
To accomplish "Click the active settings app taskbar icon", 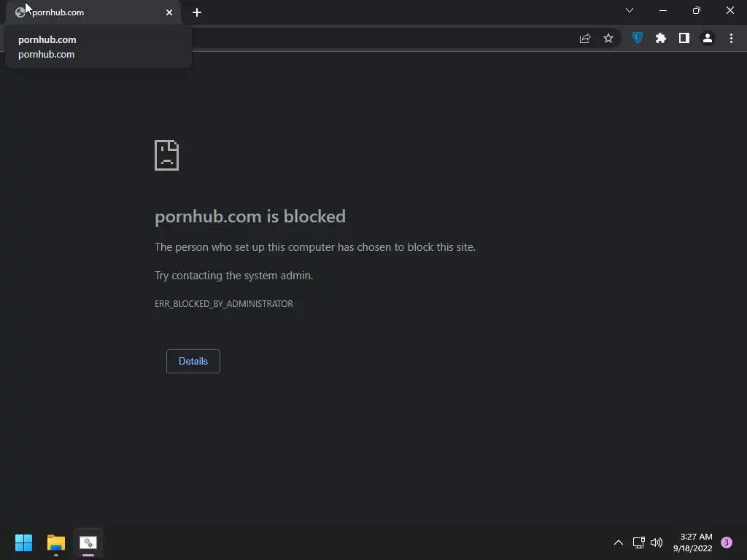I will (88, 542).
